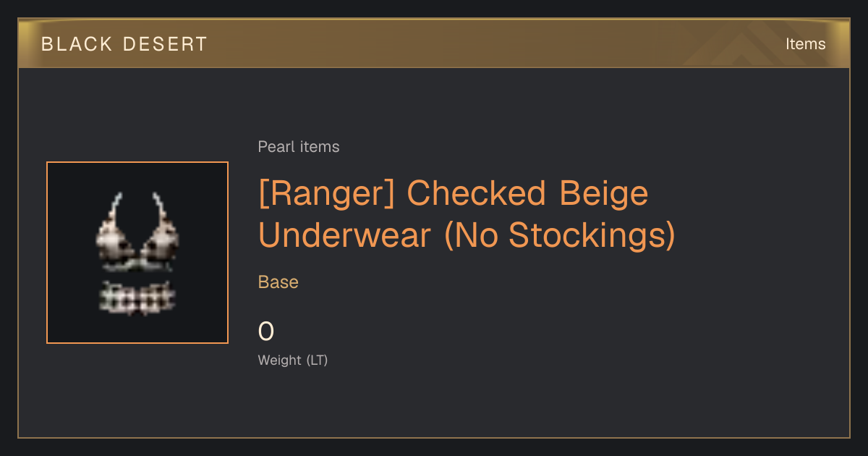Select the Base grade label
The image size is (868, 456).
tap(278, 282)
